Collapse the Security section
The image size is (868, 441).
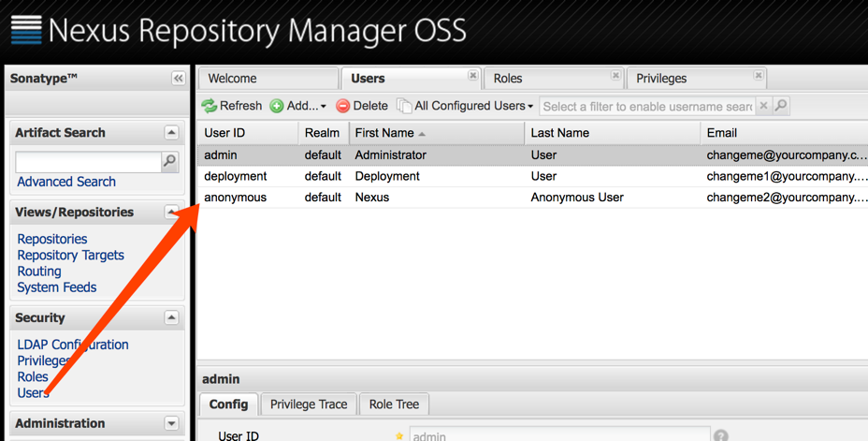[171, 317]
